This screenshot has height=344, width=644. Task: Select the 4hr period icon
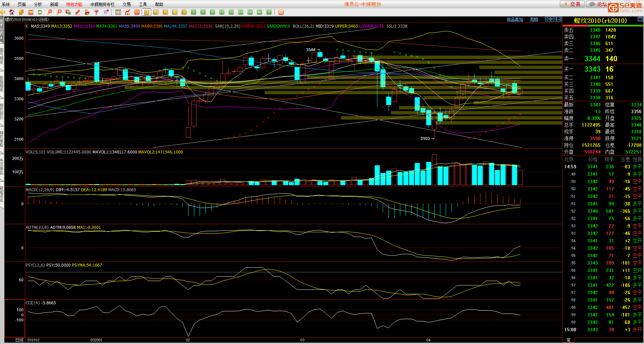click(260, 12)
